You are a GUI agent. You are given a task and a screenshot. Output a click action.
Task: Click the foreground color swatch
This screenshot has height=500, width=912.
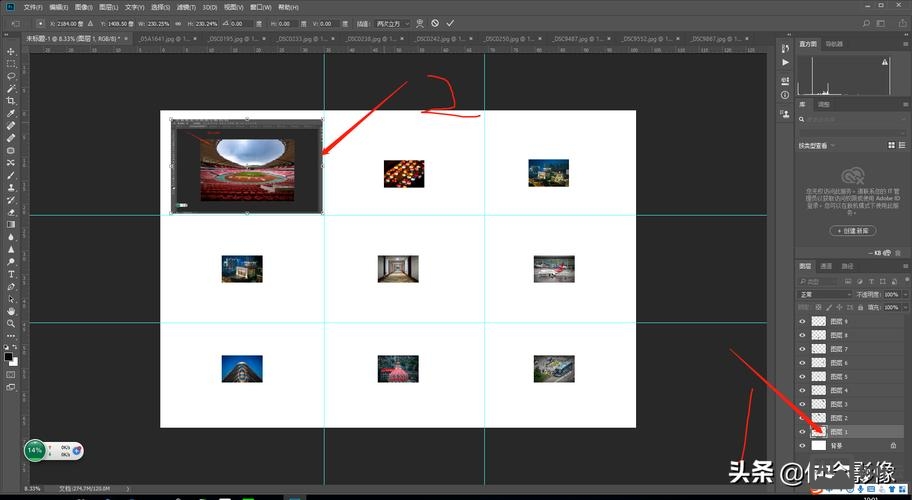pyautogui.click(x=8, y=355)
